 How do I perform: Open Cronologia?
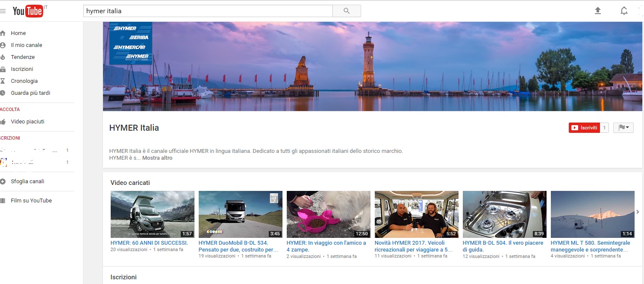pyautogui.click(x=24, y=81)
